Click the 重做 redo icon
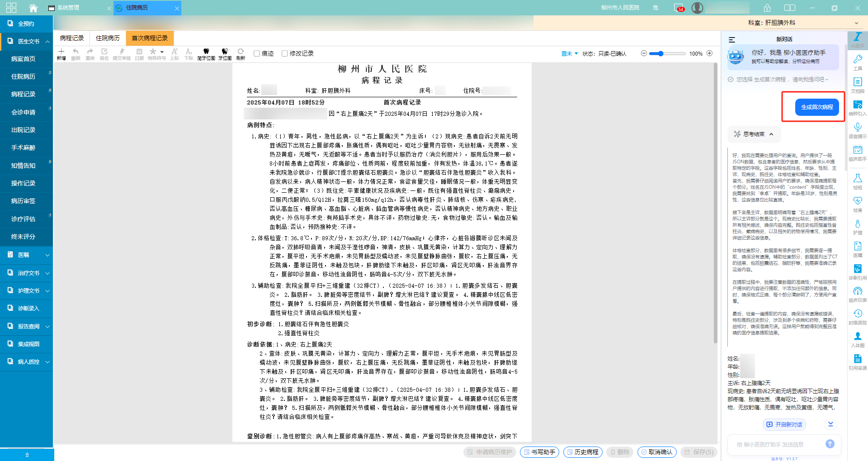Viewport: 868px width, 461px height. (x=90, y=52)
